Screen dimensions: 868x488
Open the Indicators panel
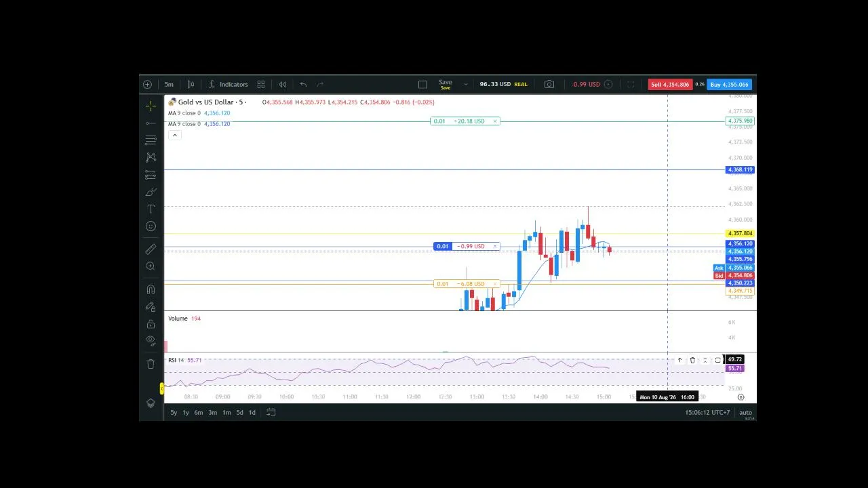pos(228,85)
